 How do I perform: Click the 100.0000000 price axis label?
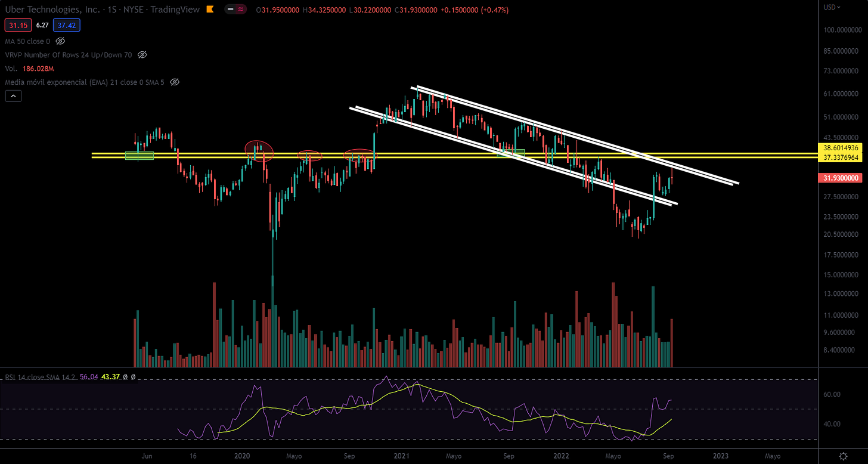point(841,30)
